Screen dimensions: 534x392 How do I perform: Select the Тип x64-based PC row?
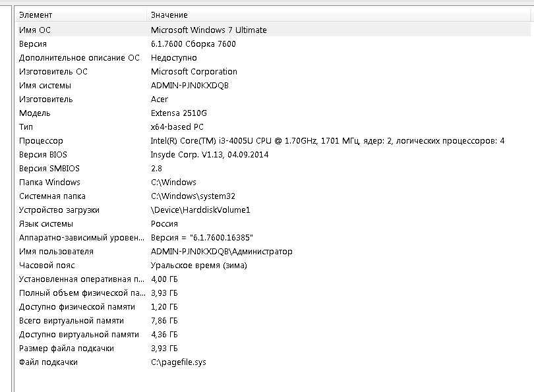click(x=274, y=127)
